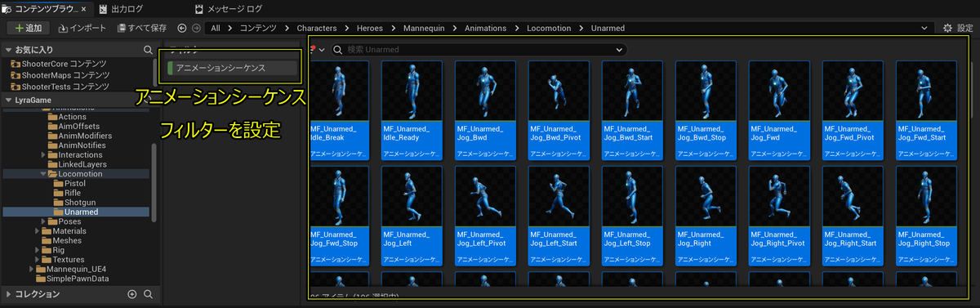
Task: Go forward with the right arrow icon
Action: tap(196, 28)
